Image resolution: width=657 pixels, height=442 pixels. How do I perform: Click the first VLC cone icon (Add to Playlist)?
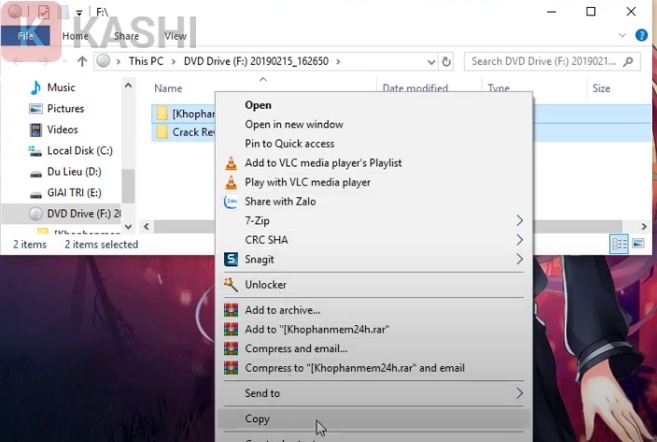point(231,163)
